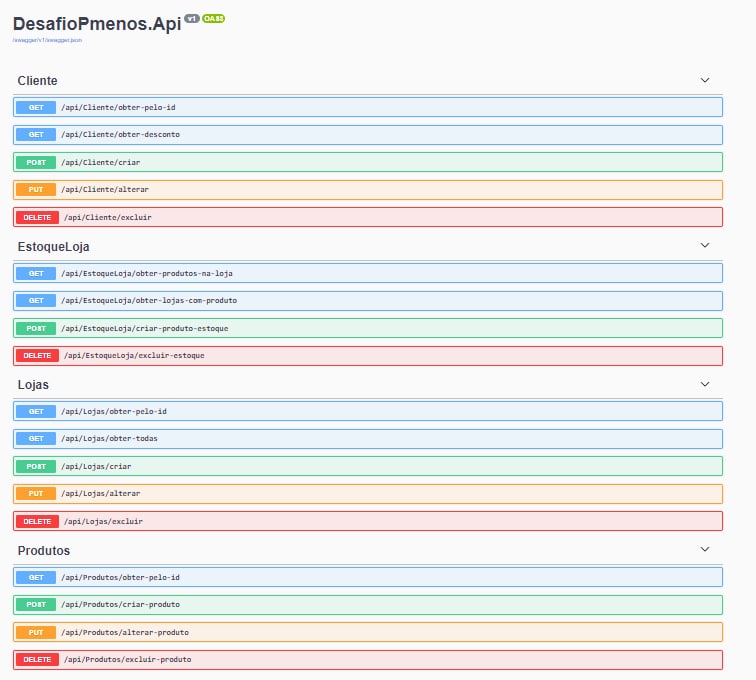Image resolution: width=756 pixels, height=680 pixels.
Task: Click the GET badge for Cliente obter-pelo-id
Action: [36, 107]
